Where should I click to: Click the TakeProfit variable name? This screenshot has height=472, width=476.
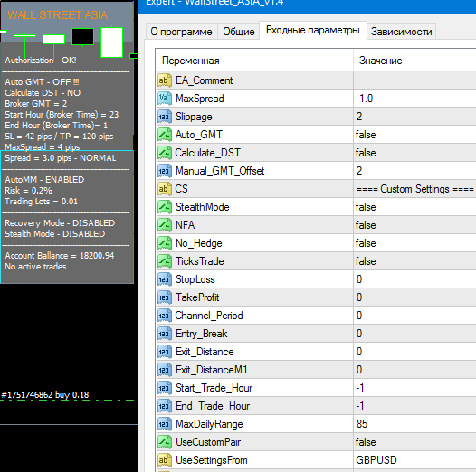(197, 297)
